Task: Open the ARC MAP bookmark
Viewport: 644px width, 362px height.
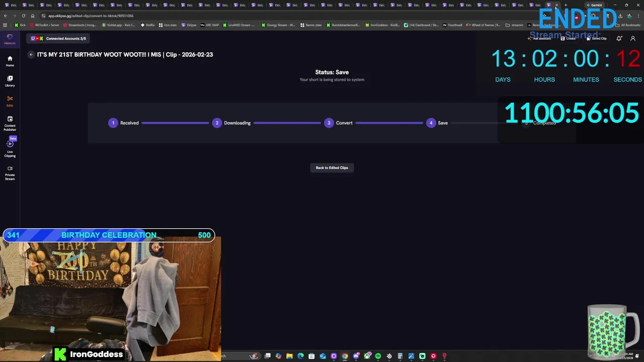Action: tap(210, 25)
